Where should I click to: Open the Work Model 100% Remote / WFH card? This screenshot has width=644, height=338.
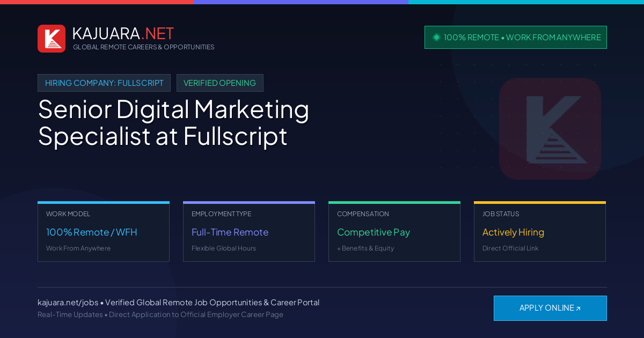tap(104, 232)
